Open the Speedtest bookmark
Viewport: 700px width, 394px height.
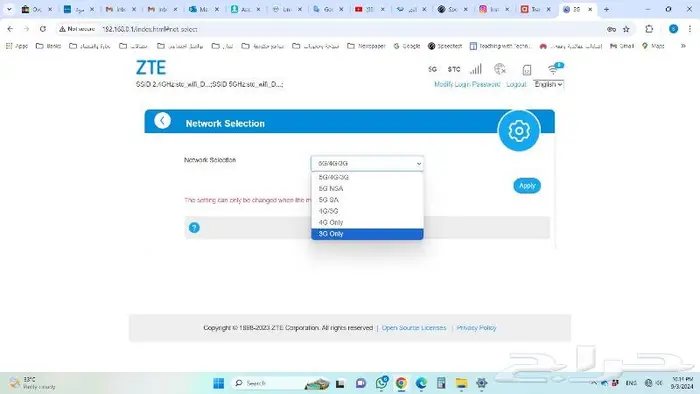pos(445,46)
